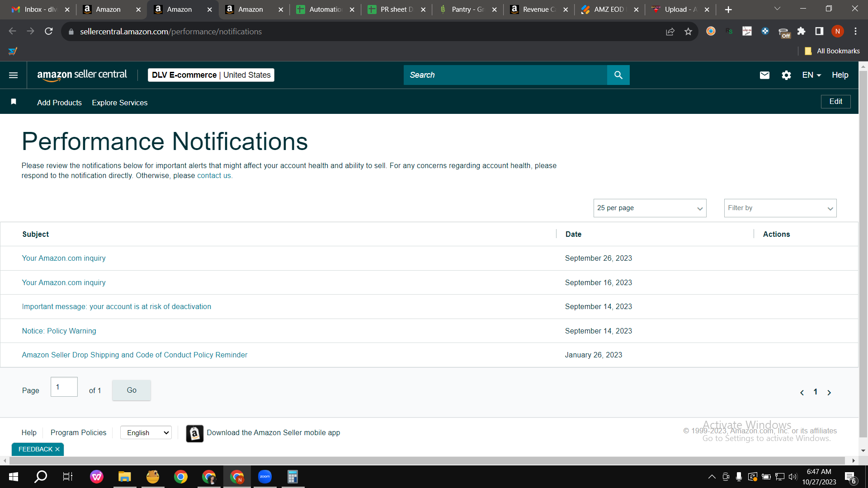868x488 pixels.
Task: Open Notice: Policy Warning notification
Action: (x=59, y=331)
